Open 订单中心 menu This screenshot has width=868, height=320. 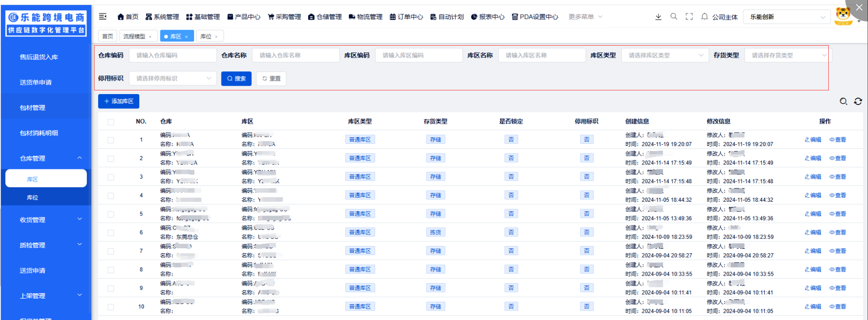406,17
